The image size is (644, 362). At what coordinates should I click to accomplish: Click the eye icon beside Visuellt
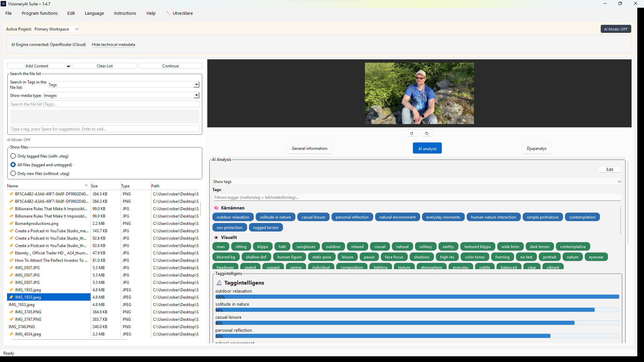216,238
